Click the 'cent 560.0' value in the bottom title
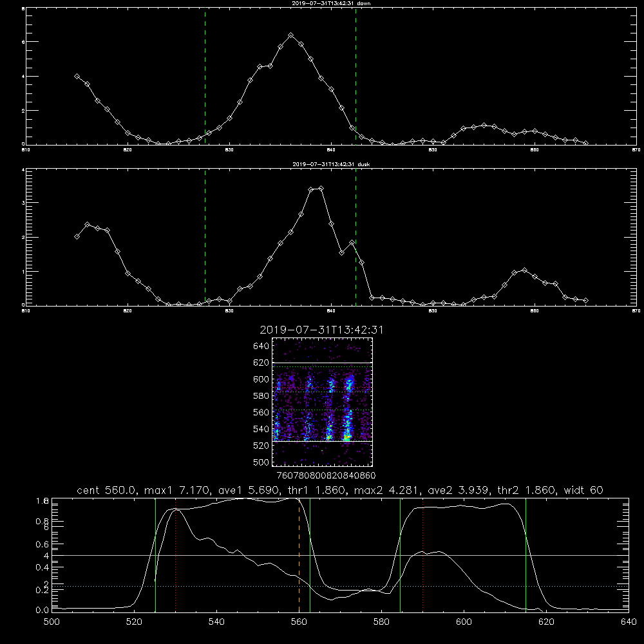 [107, 490]
